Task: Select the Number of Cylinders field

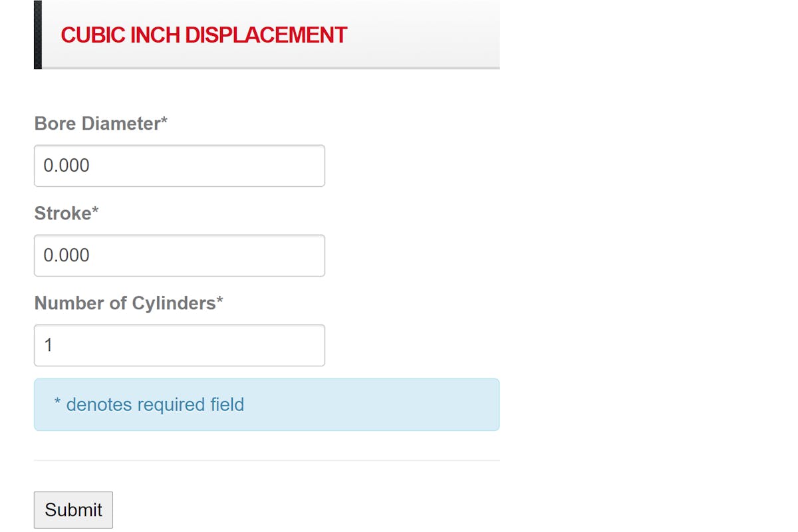Action: point(180,345)
